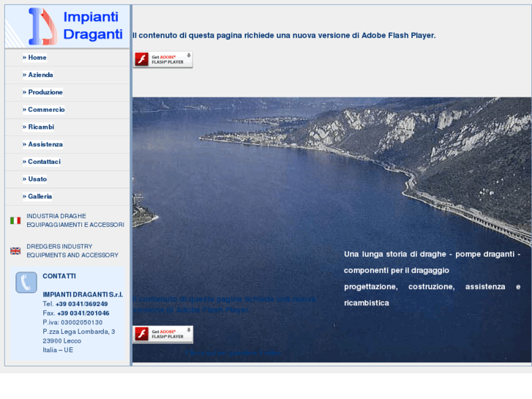Screen dimensions: 532x399
Task: Navigate to Commercio
Action: pyautogui.click(x=44, y=109)
